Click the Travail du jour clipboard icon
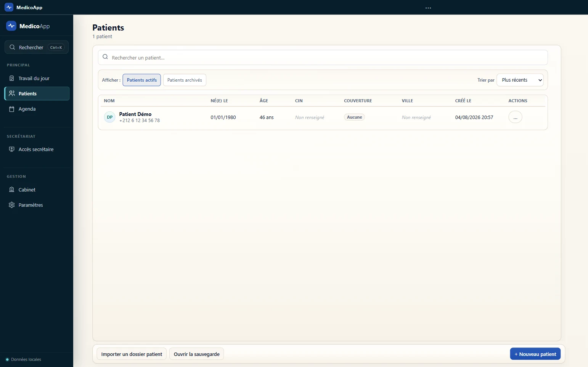Screen dimensions: 588x367 coord(12,78)
